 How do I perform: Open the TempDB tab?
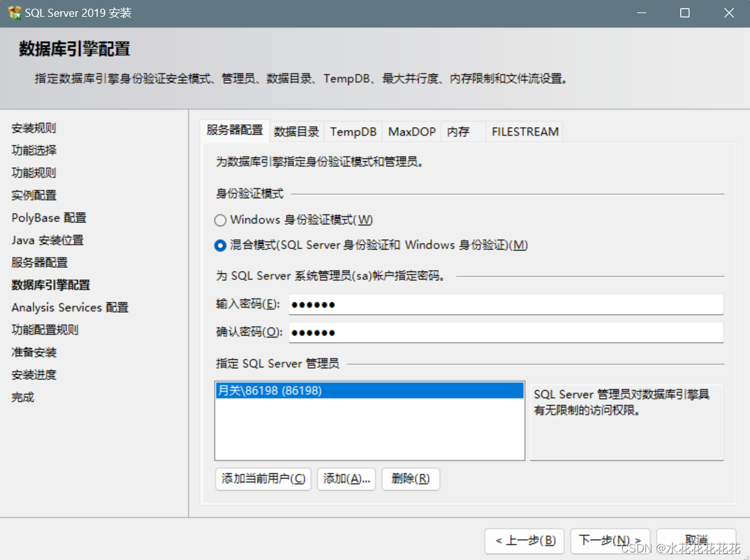point(353,131)
